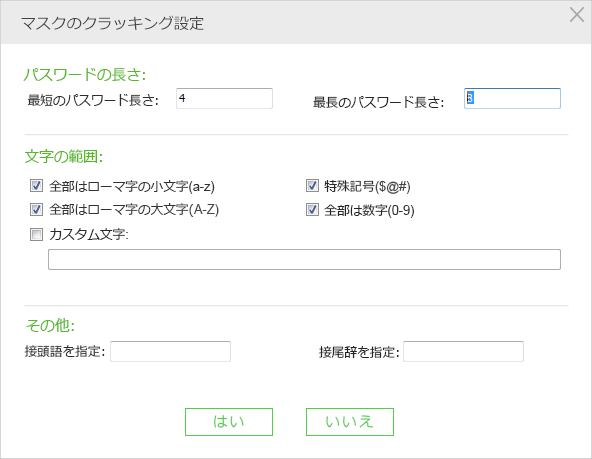Click the パスワードの長さ: heading
The width and height of the screenshot is (592, 459).
(x=85, y=74)
